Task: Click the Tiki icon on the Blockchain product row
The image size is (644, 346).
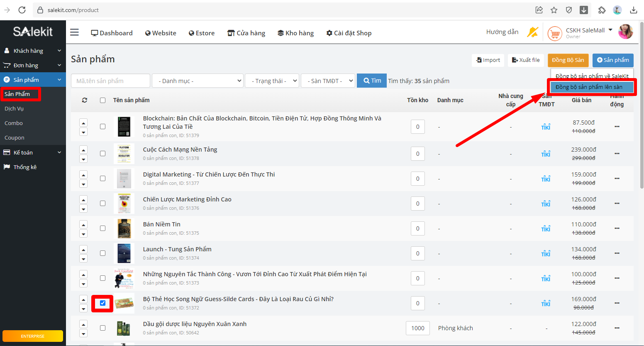Action: [546, 127]
